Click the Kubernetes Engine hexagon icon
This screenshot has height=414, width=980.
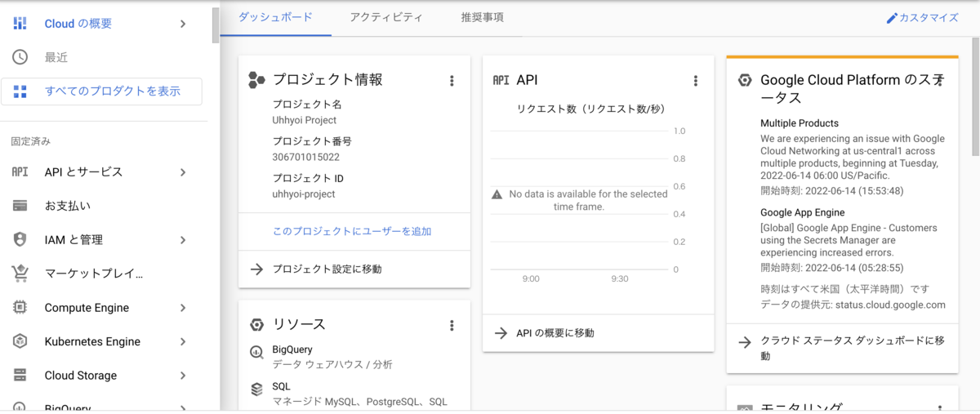[20, 341]
